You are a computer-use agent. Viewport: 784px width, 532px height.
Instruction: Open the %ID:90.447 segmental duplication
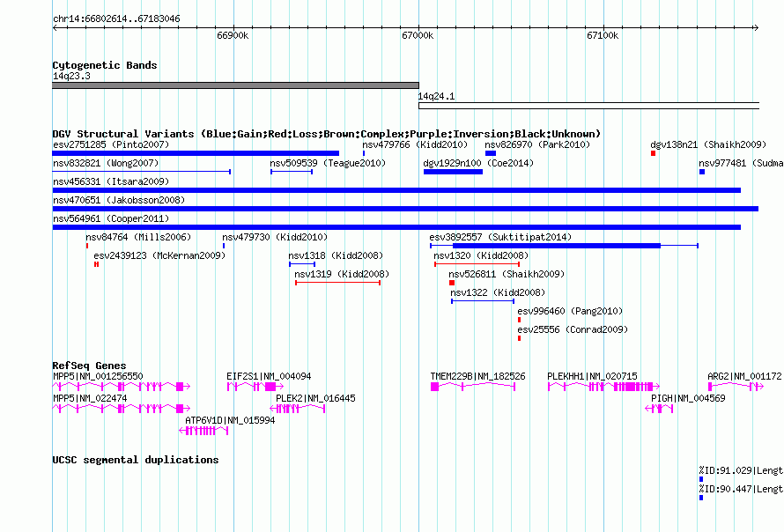point(701,498)
